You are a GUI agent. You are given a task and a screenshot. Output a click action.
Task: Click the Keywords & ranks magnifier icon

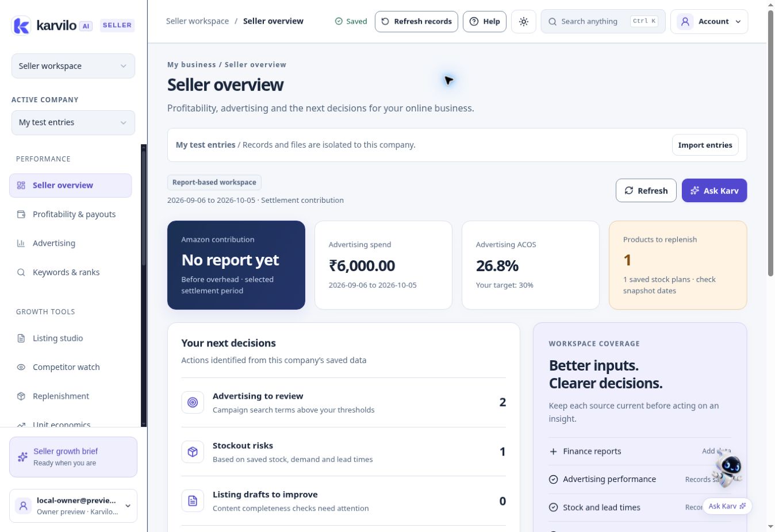click(21, 272)
